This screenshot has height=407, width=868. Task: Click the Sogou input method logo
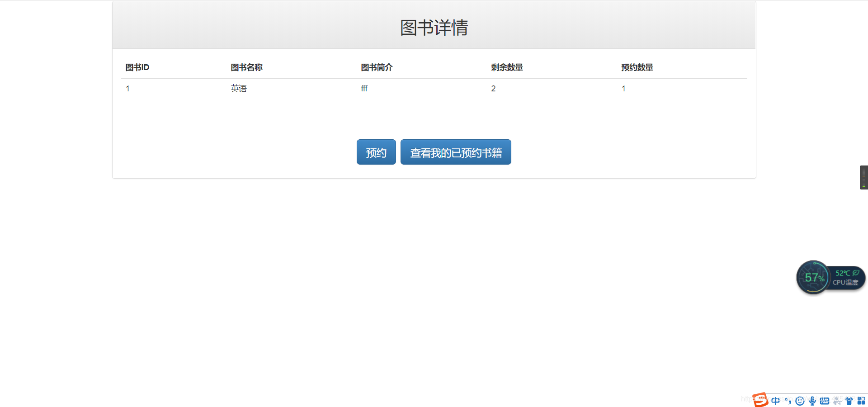pos(760,400)
